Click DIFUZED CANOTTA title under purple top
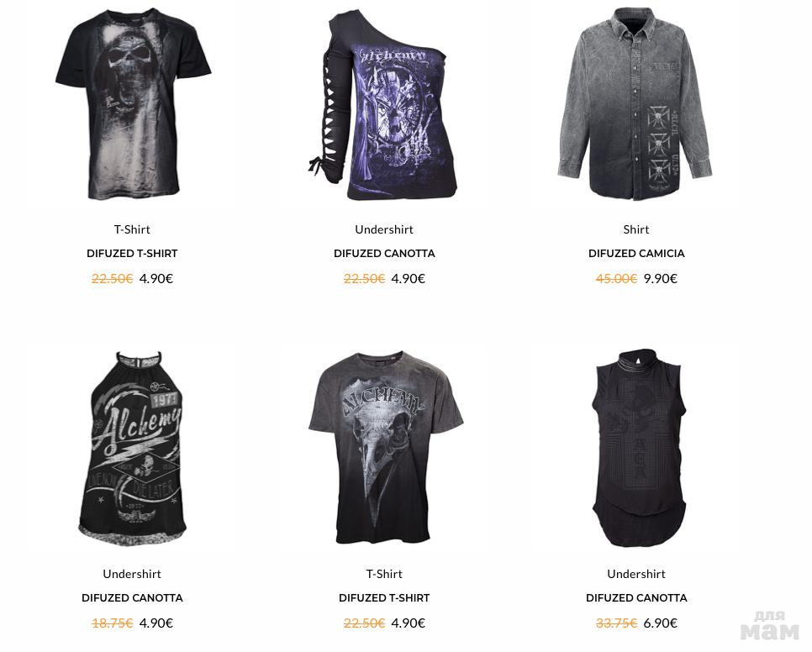 click(384, 254)
